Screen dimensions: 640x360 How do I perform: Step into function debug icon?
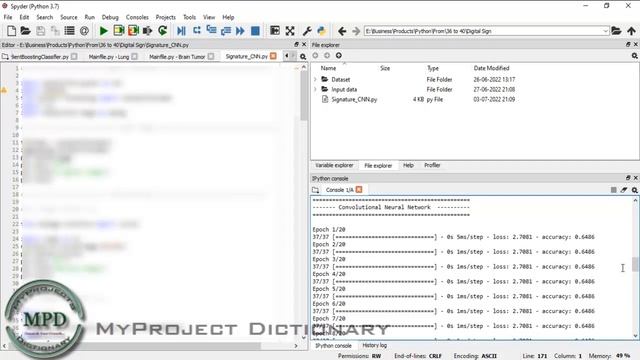[x=211, y=31]
